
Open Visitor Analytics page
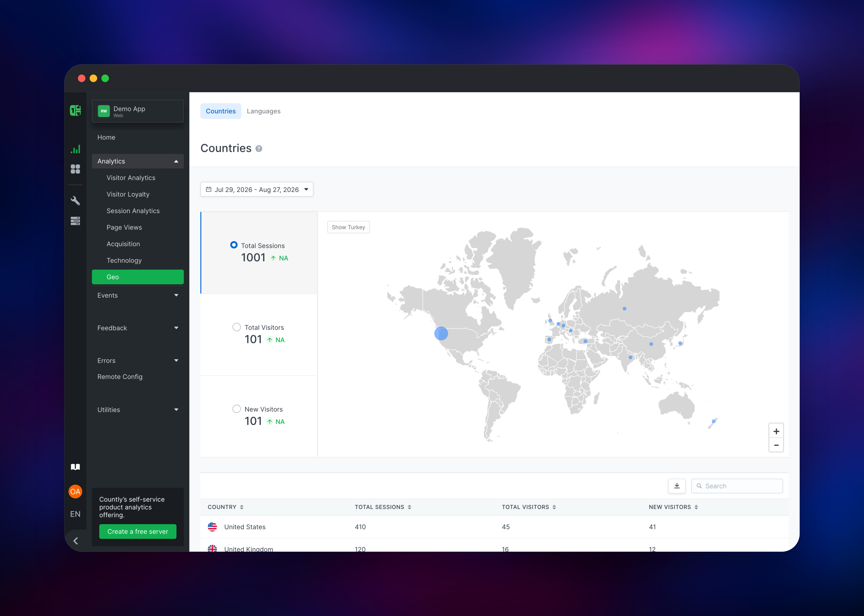(x=131, y=178)
